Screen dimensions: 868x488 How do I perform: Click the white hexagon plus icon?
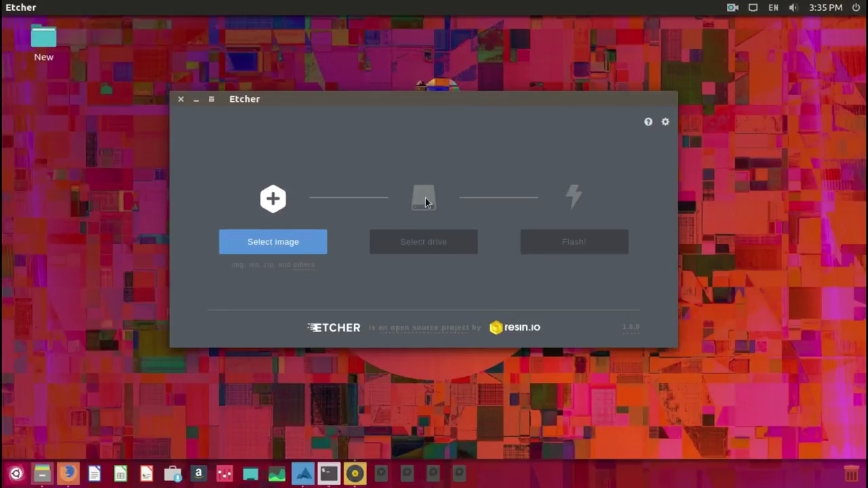tap(273, 199)
